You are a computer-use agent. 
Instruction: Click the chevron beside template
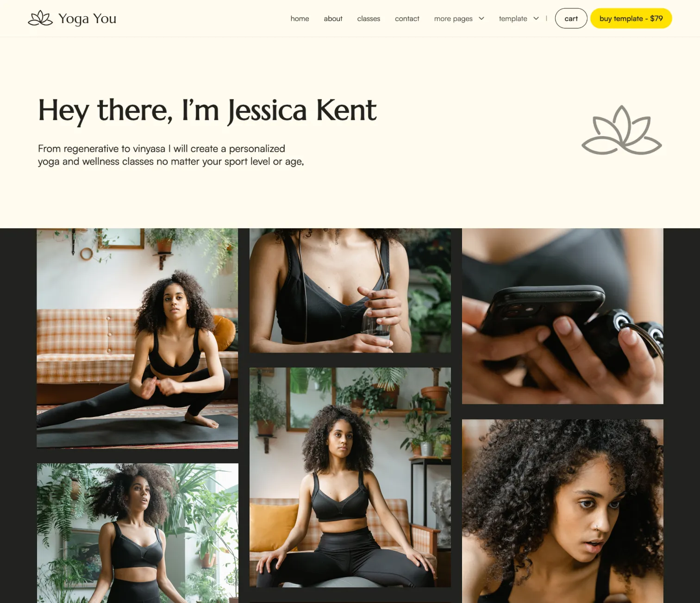pos(536,19)
